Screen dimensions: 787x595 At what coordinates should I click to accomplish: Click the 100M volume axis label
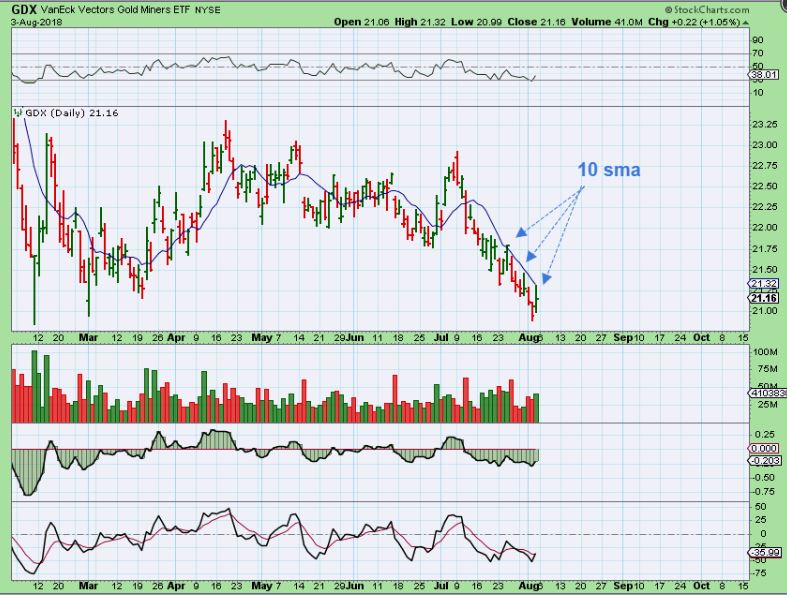(x=765, y=352)
